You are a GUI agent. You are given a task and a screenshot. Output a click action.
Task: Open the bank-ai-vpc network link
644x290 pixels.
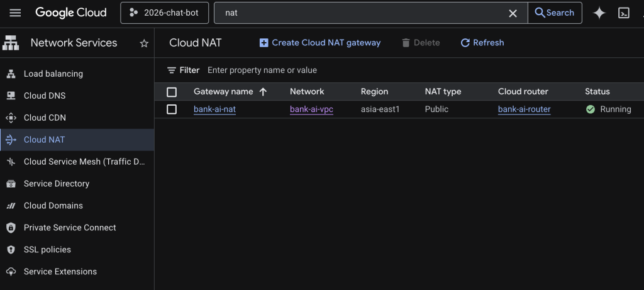(x=311, y=109)
